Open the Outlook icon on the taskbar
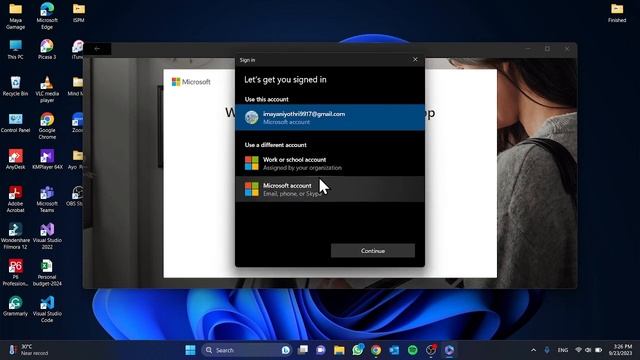The height and width of the screenshot is (360, 640). click(x=394, y=350)
